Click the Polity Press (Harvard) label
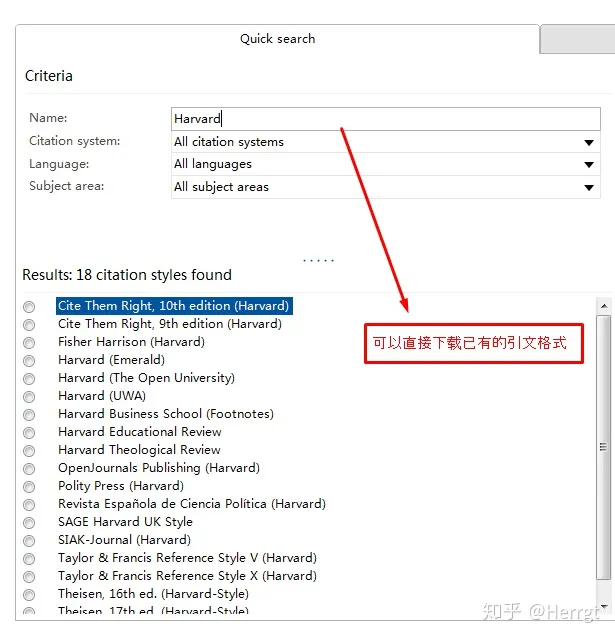The image size is (615, 640). pos(121,486)
